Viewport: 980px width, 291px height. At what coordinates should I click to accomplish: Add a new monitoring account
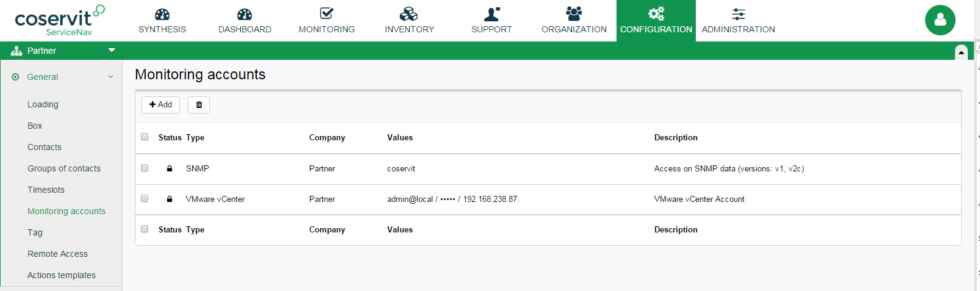click(x=160, y=105)
